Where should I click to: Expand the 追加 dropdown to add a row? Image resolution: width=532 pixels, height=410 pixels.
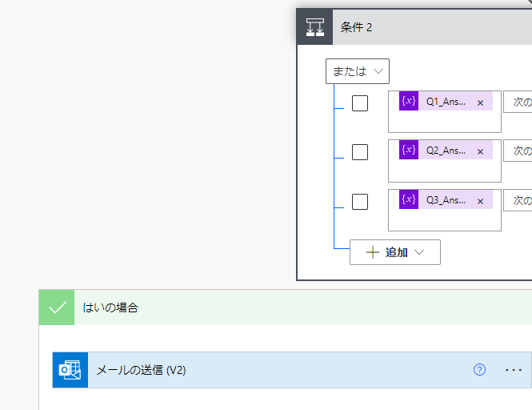[x=395, y=252]
